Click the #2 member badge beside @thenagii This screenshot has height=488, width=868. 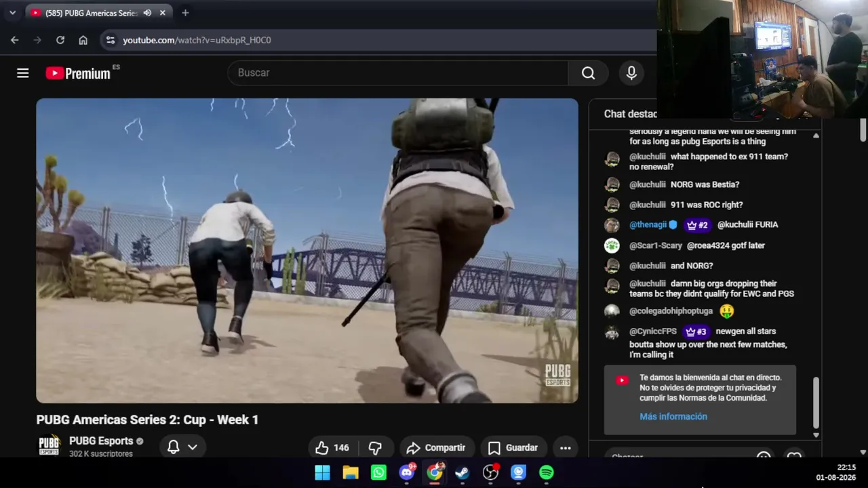(x=697, y=225)
